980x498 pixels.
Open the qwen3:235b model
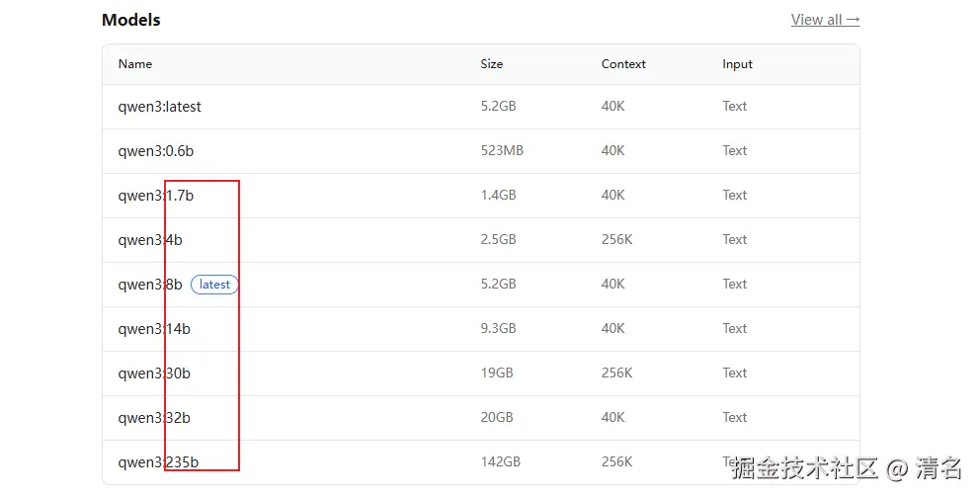coord(158,462)
